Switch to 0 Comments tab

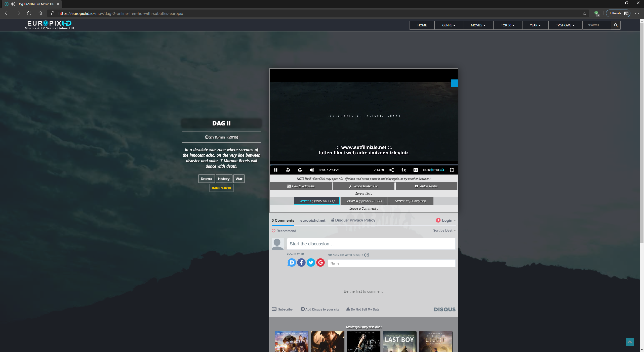pos(283,221)
